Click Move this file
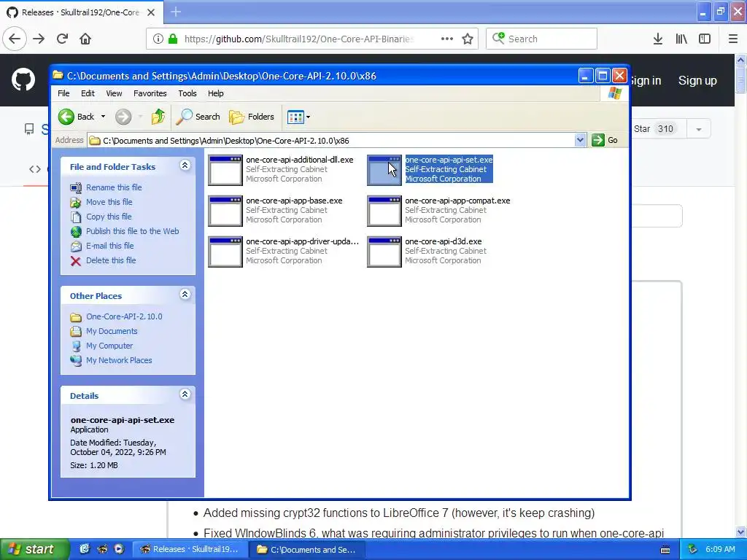 [109, 203]
